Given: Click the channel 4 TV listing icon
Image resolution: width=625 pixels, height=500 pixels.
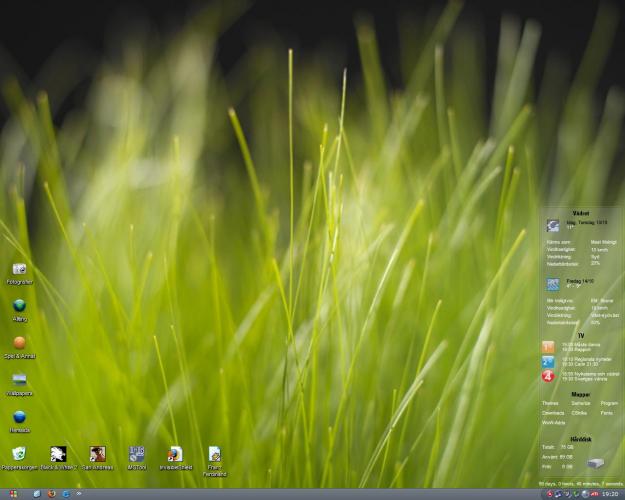Looking at the screenshot, I should (548, 377).
